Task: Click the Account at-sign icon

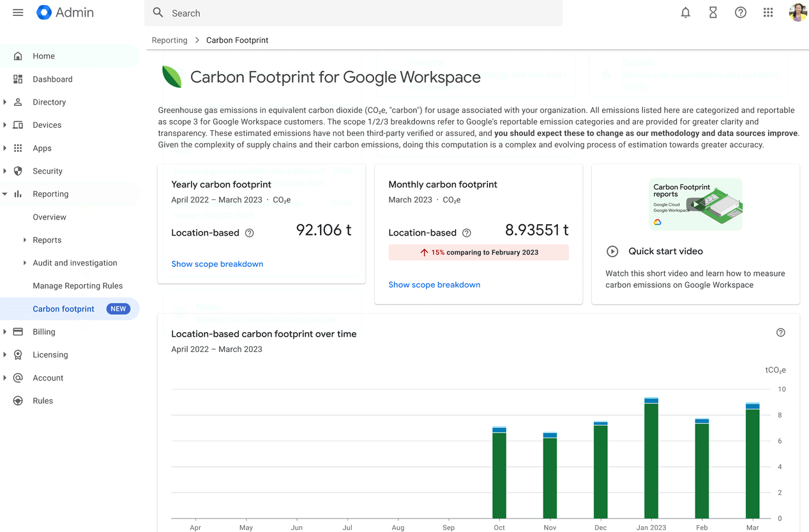Action: (x=18, y=378)
